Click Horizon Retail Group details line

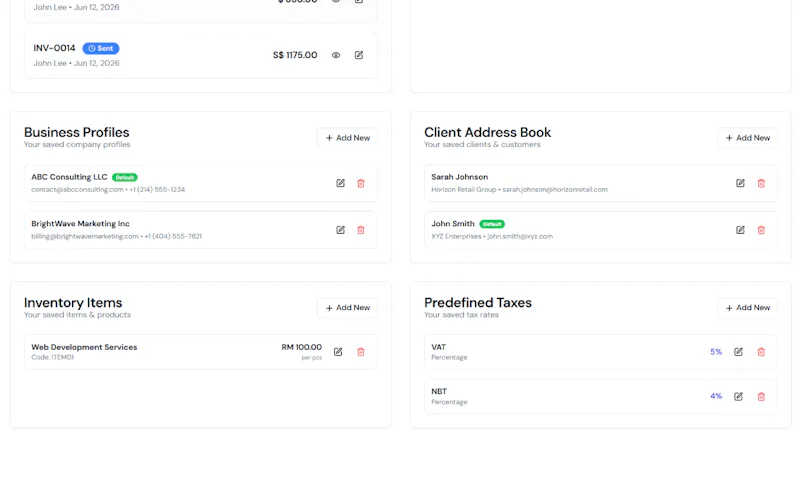(519, 190)
